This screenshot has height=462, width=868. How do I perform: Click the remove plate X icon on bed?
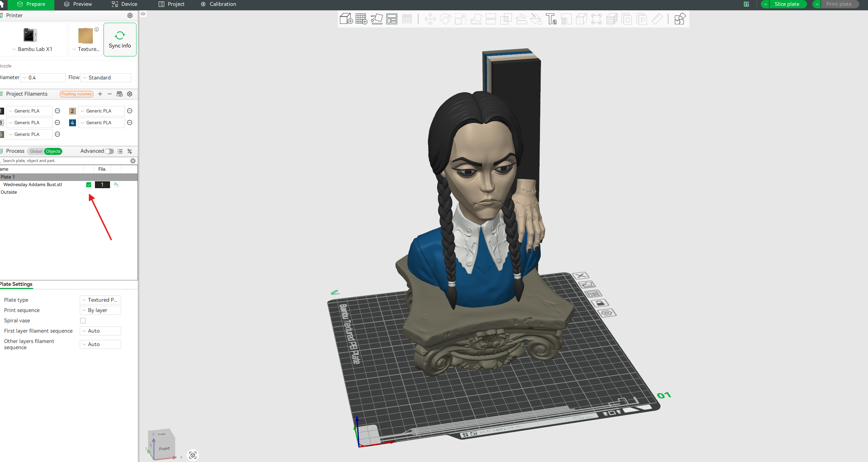click(581, 276)
